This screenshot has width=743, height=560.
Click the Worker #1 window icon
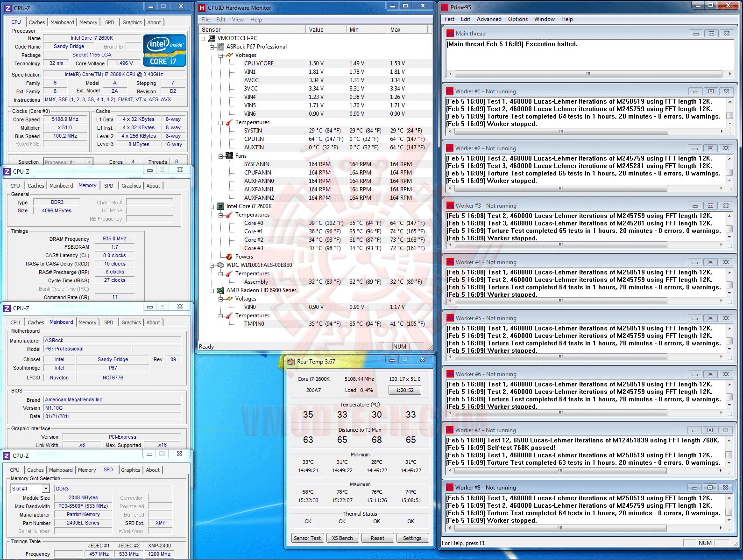450,91
